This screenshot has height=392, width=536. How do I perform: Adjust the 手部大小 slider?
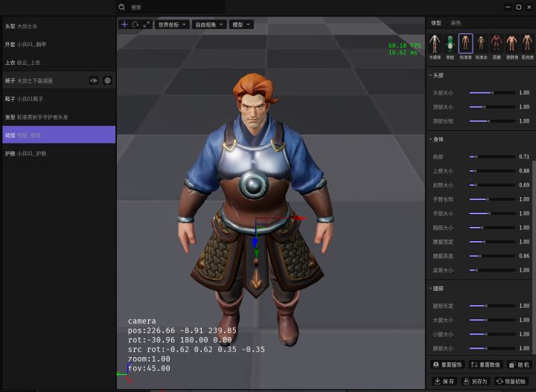492,213
